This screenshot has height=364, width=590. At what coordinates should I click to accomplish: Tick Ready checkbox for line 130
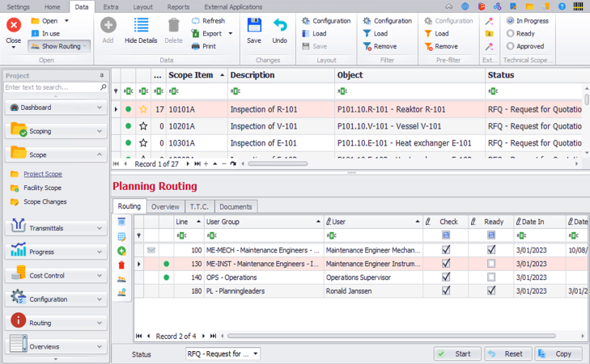491,264
